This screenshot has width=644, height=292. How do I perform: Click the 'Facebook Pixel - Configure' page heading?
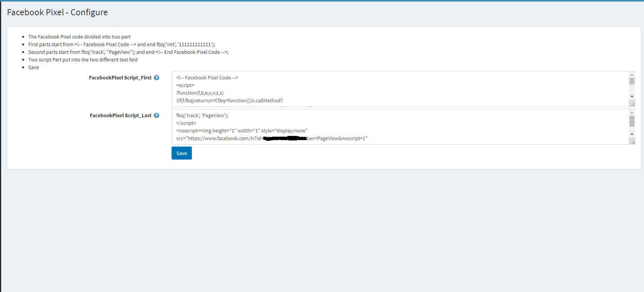click(57, 12)
